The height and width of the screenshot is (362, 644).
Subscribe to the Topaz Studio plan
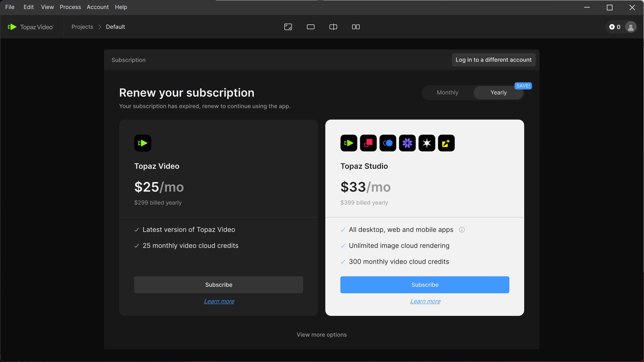[424, 285]
